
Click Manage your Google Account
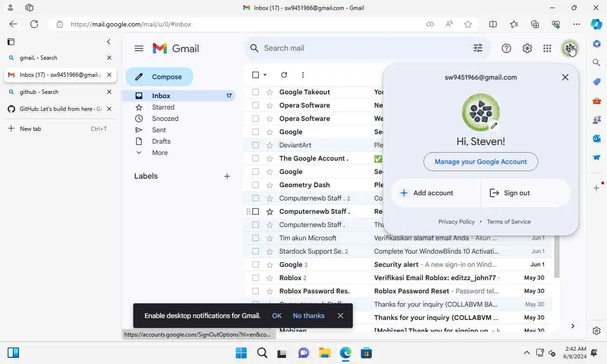click(481, 162)
